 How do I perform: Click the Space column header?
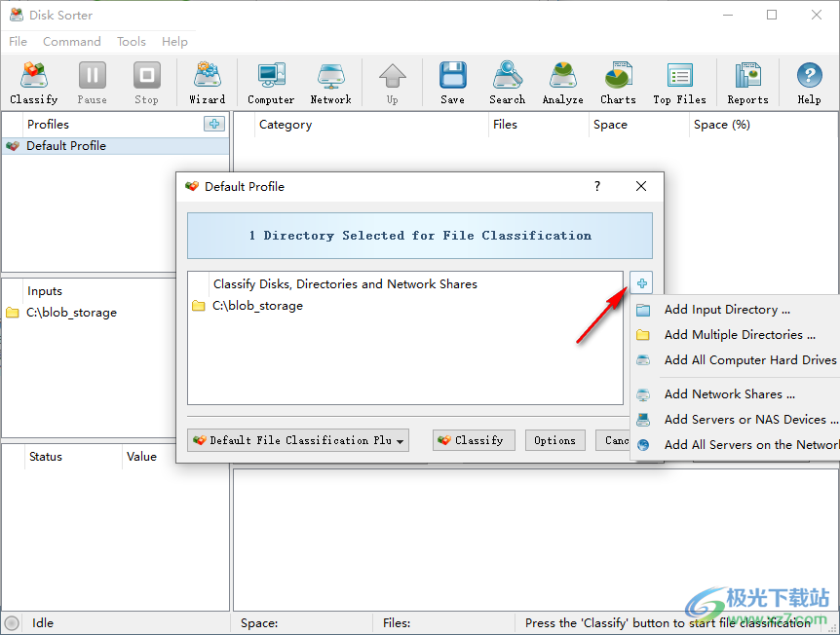point(638,125)
